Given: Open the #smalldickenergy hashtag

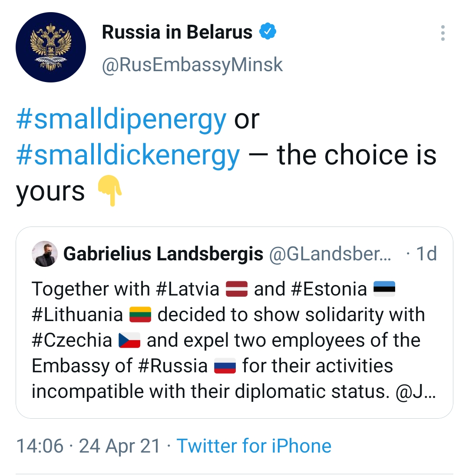Looking at the screenshot, I should point(128,155).
